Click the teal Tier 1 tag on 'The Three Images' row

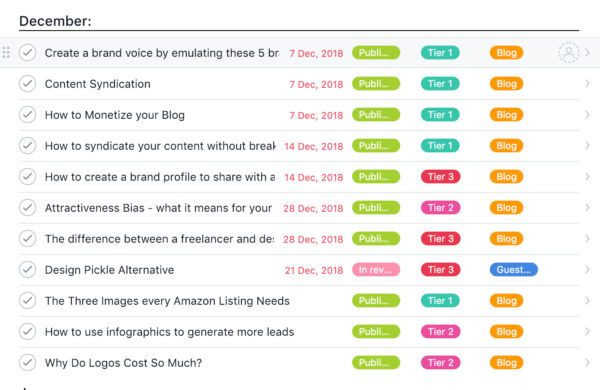pyautogui.click(x=440, y=301)
